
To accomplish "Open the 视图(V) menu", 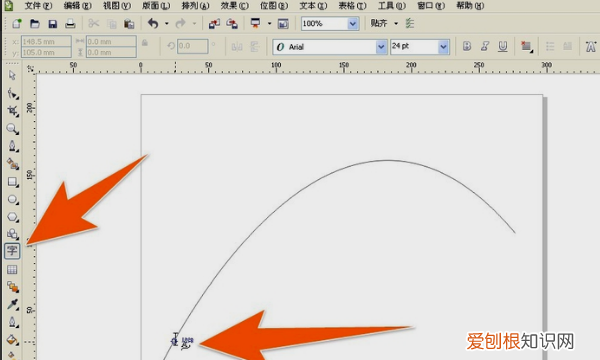I will pos(117,6).
